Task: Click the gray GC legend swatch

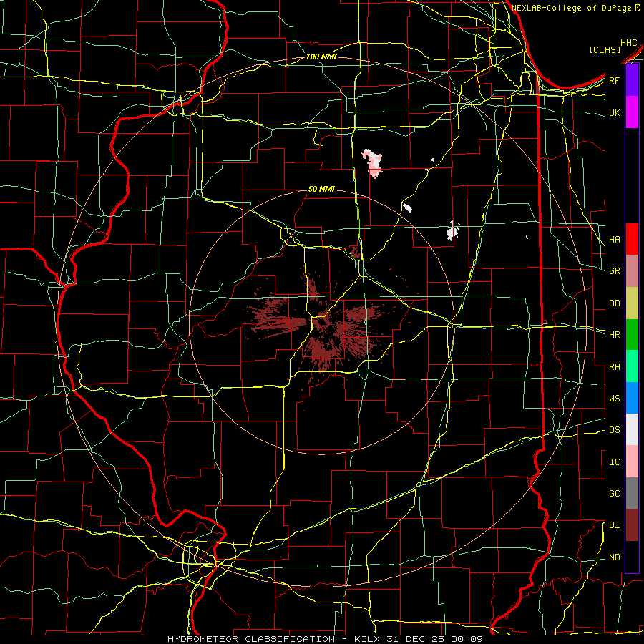Action: tap(632, 493)
